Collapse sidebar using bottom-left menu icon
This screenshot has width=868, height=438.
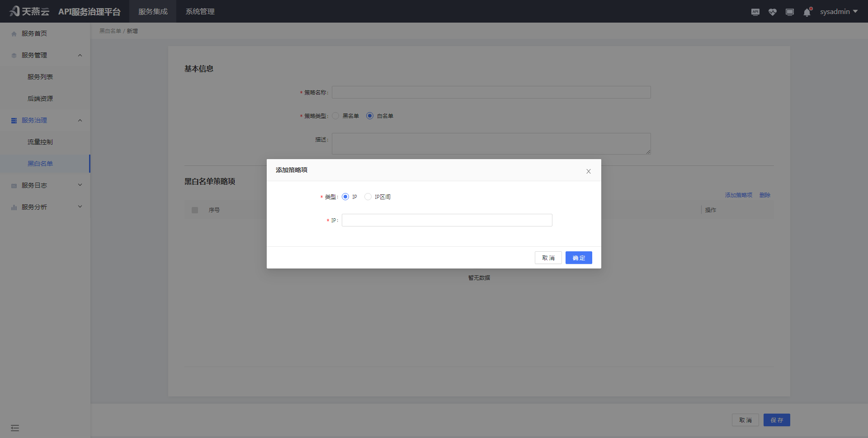(x=15, y=428)
